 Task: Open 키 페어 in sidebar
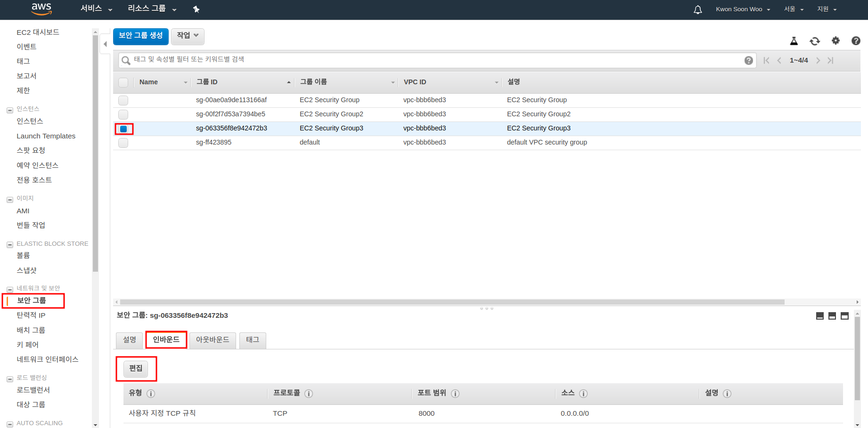(x=28, y=345)
